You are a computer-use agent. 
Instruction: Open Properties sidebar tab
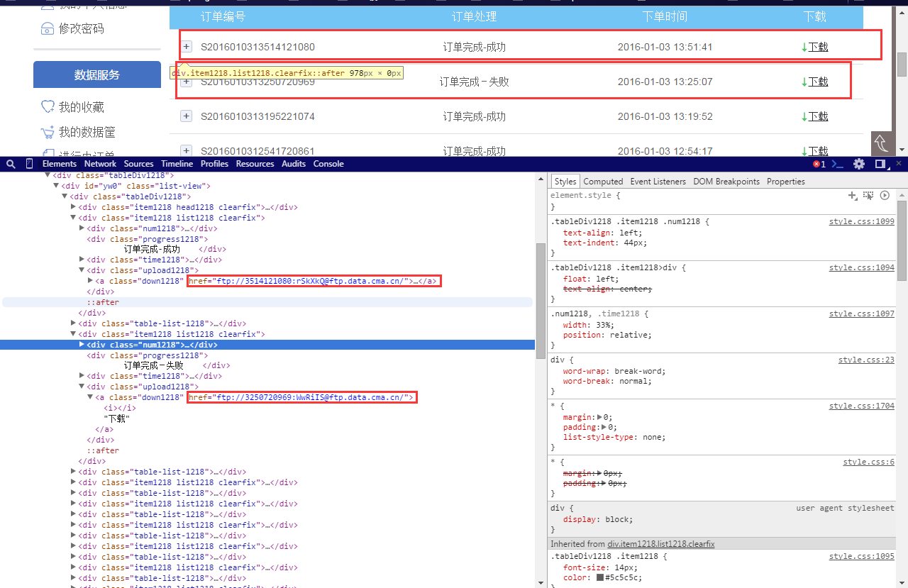786,182
